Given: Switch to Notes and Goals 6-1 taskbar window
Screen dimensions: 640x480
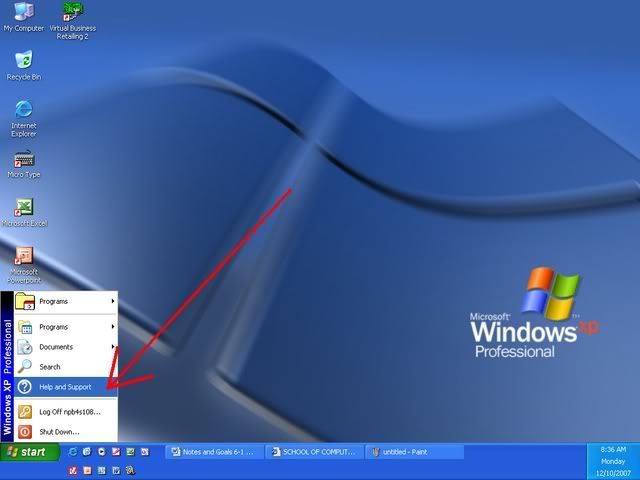Looking at the screenshot, I should click(213, 452).
